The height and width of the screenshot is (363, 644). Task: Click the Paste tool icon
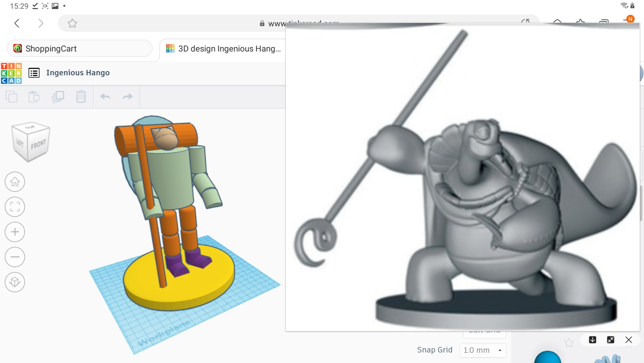[34, 97]
